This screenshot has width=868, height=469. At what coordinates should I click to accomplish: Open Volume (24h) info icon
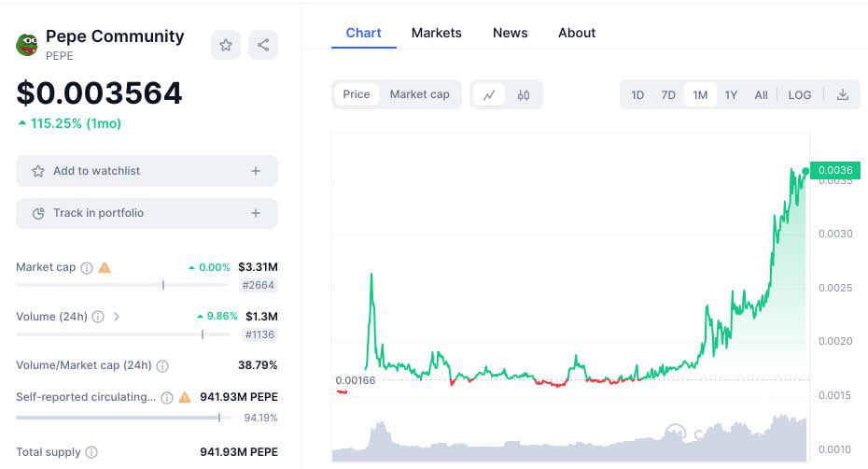coord(98,317)
